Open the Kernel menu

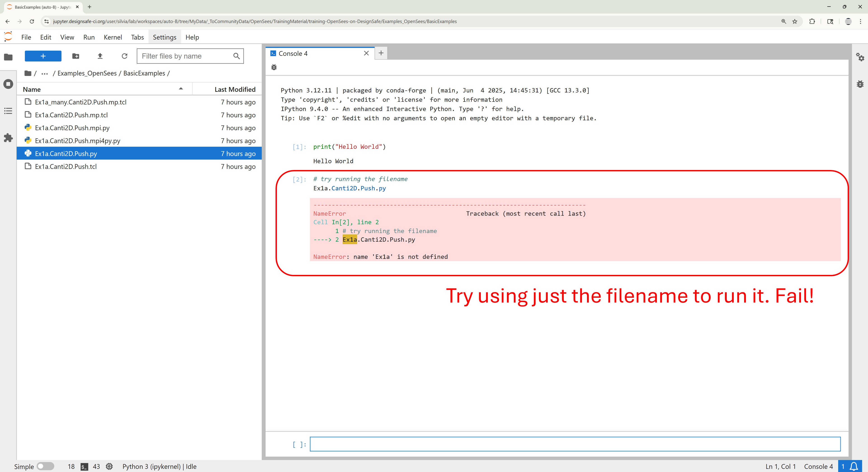(x=113, y=37)
